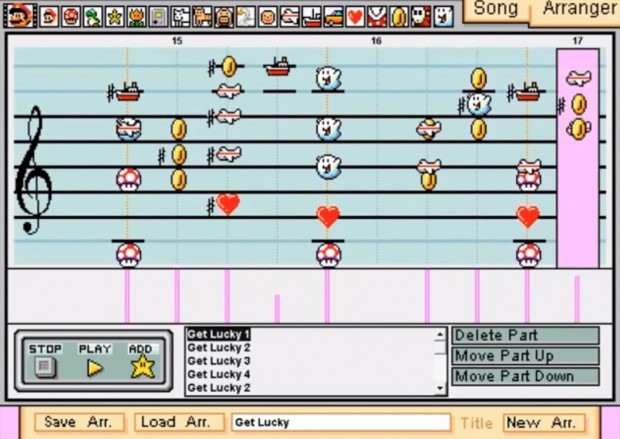
Task: Select the Swan instrument icon
Action: (x=246, y=17)
